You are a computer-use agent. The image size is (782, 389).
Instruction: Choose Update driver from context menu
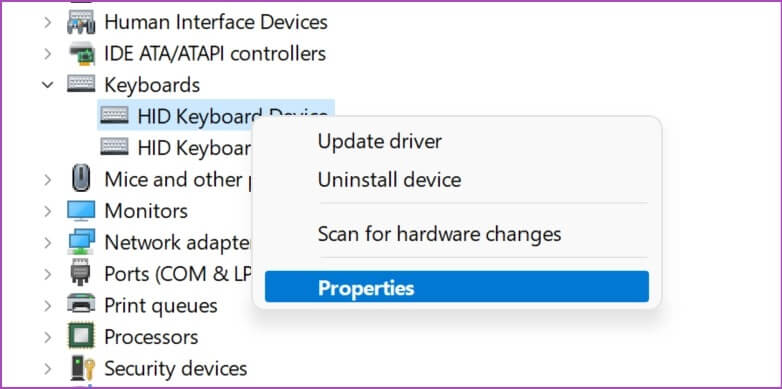coord(380,142)
